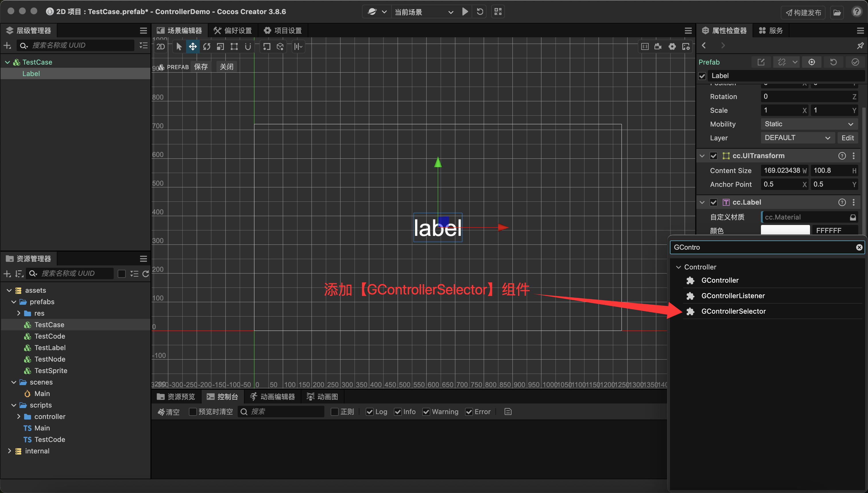The height and width of the screenshot is (493, 868).
Task: Select the Move gizmo tool
Action: click(x=192, y=46)
